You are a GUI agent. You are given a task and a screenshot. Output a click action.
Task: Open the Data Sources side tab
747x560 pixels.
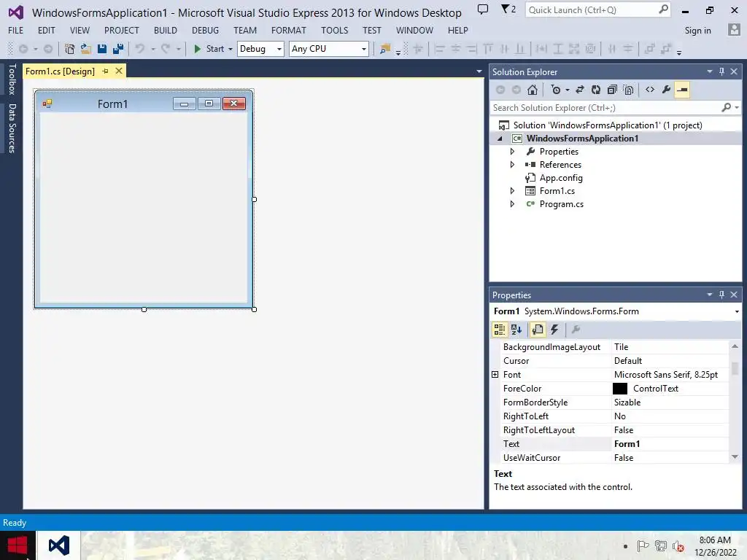point(12,128)
